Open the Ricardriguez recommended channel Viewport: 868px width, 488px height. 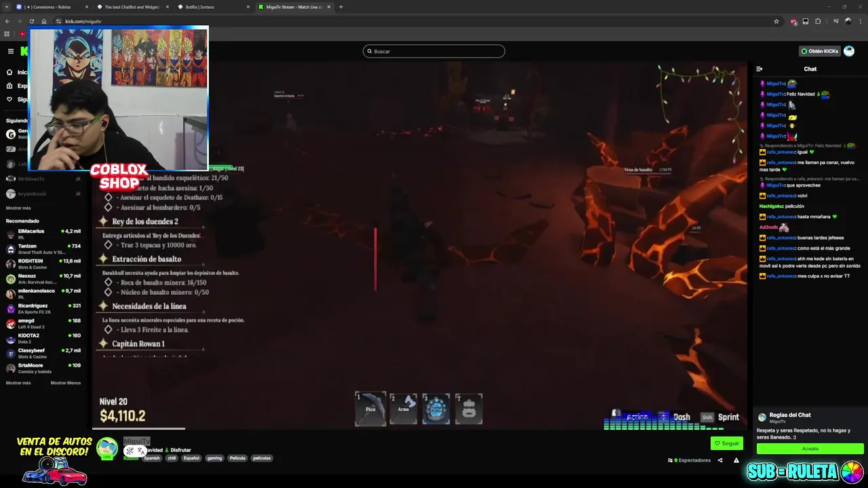(43, 308)
